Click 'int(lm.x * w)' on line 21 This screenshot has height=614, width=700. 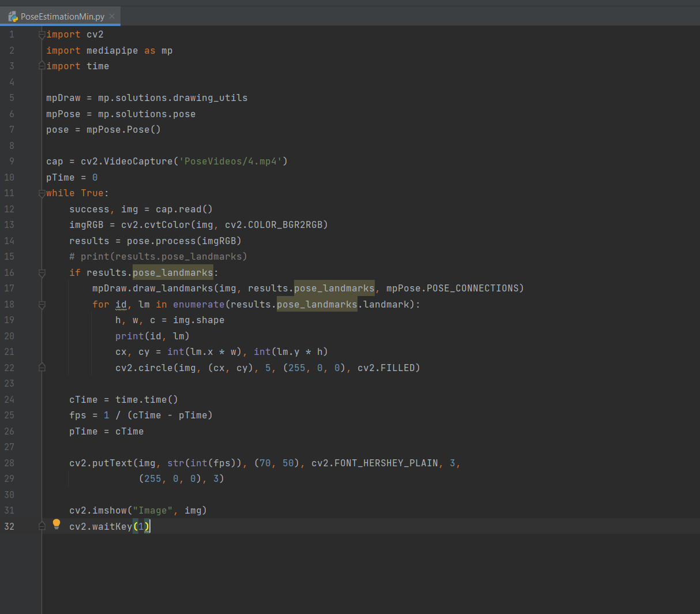click(x=205, y=352)
